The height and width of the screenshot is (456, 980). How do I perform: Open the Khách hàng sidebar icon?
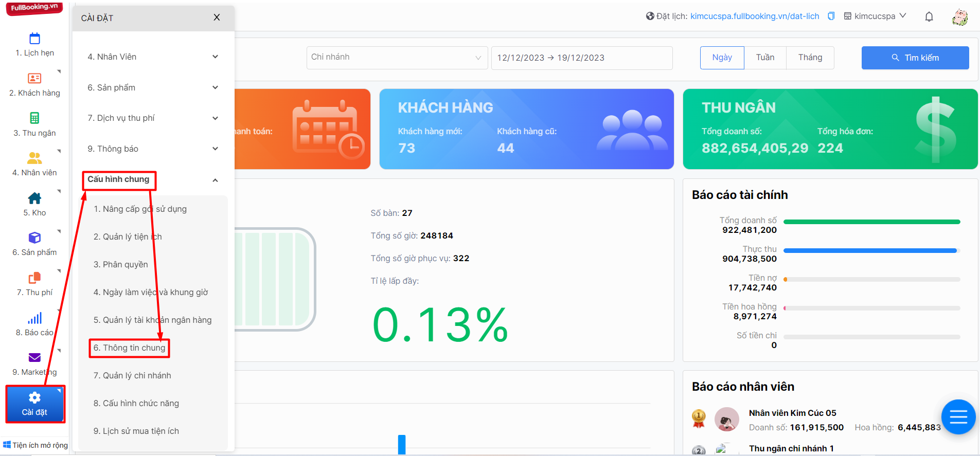pyautogui.click(x=34, y=78)
